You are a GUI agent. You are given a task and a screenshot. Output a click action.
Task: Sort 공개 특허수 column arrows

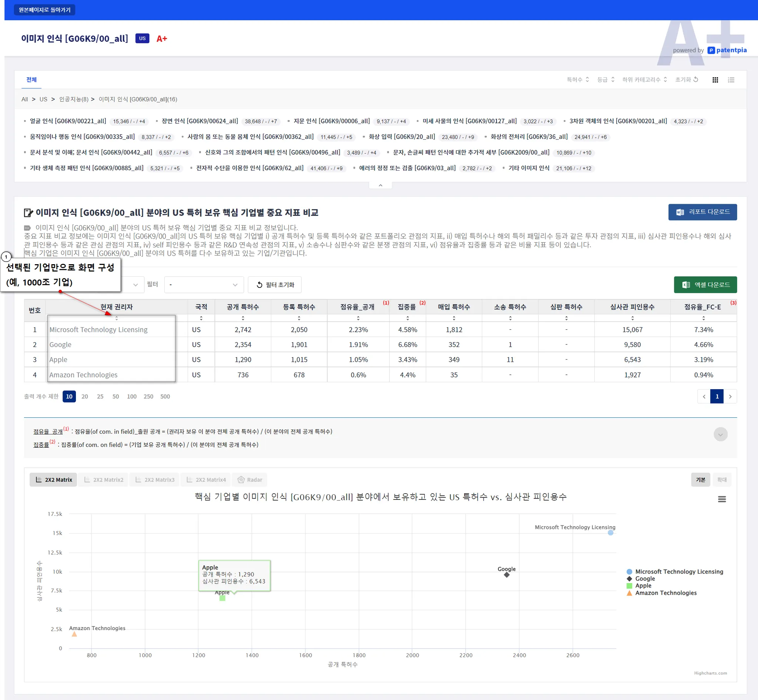[x=243, y=318]
